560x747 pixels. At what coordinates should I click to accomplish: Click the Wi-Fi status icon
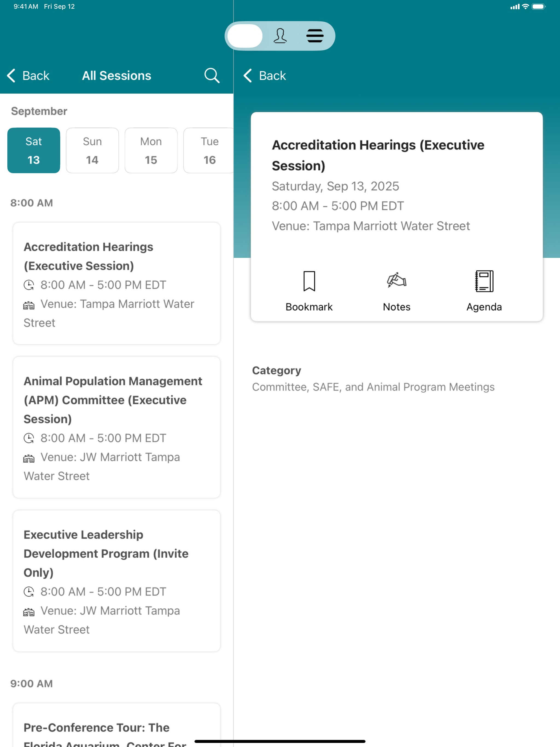pyautogui.click(x=525, y=6)
